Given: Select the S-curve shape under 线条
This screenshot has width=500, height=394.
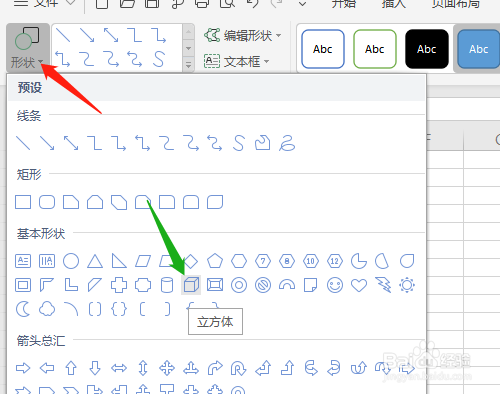Looking at the screenshot, I should coord(239,143).
